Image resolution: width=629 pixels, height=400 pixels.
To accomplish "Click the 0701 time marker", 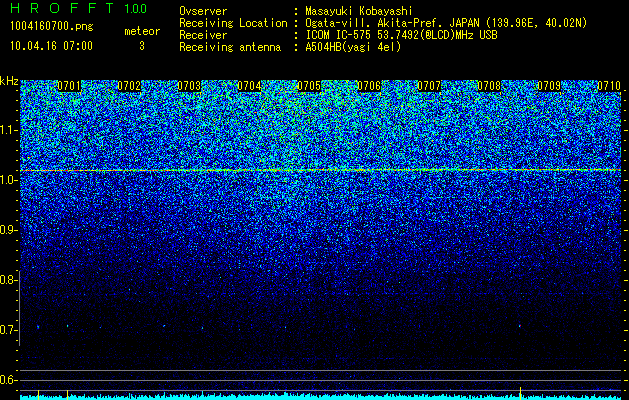I will pos(69,86).
